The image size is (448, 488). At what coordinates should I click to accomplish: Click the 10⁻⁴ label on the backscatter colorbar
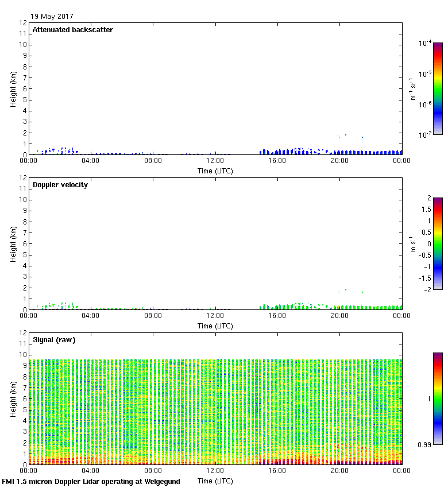click(x=426, y=44)
